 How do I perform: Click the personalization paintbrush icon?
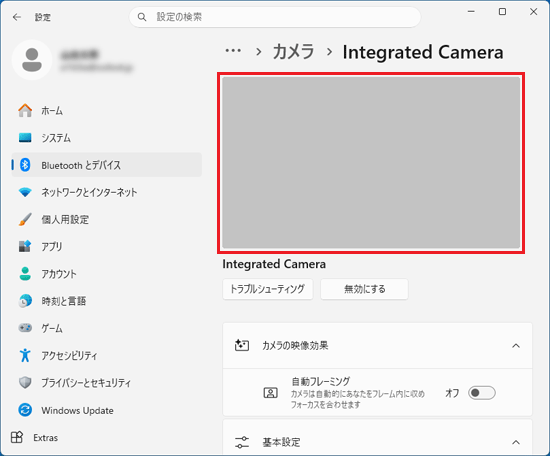point(25,219)
